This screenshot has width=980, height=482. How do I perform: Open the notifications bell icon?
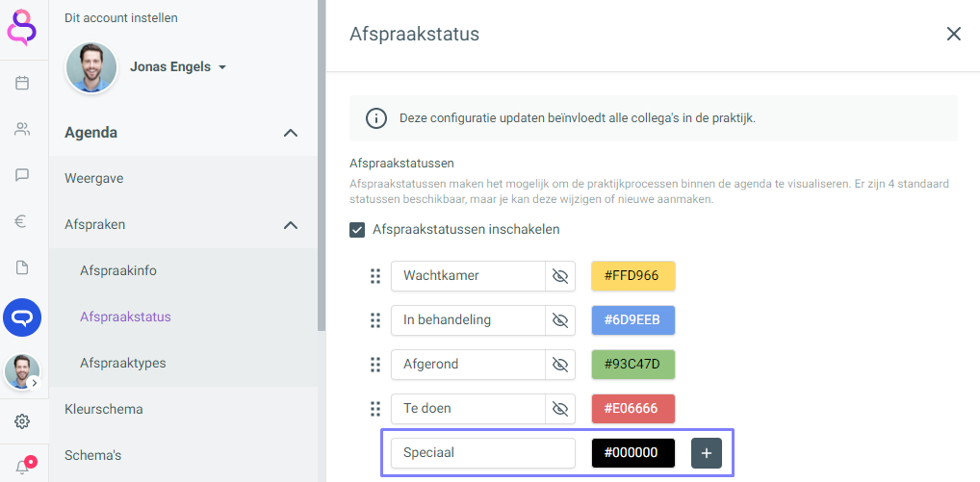22,467
